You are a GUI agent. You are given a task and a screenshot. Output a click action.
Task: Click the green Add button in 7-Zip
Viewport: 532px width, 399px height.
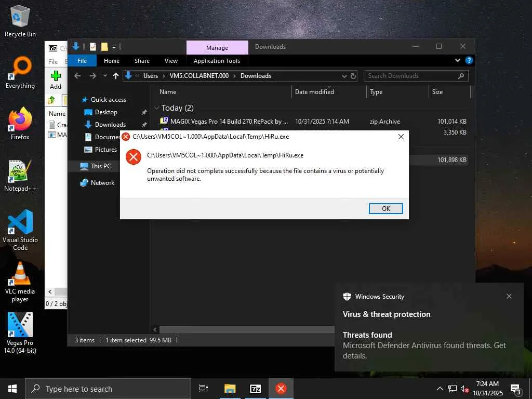(56, 81)
